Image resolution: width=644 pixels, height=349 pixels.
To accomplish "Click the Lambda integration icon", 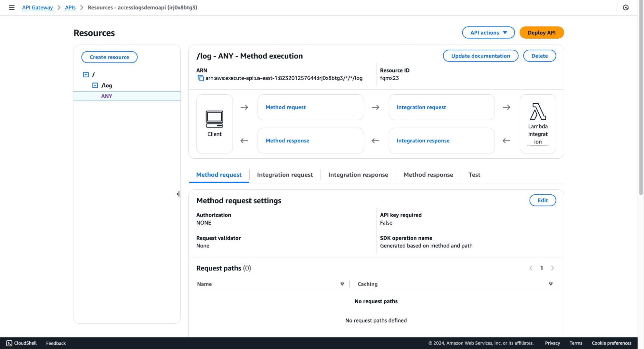I will pos(538,111).
